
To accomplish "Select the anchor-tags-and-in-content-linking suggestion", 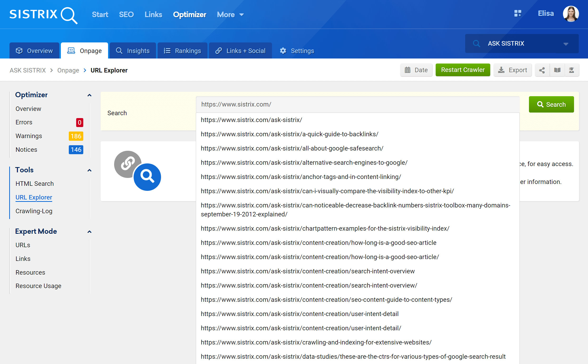I will click(x=358, y=177).
